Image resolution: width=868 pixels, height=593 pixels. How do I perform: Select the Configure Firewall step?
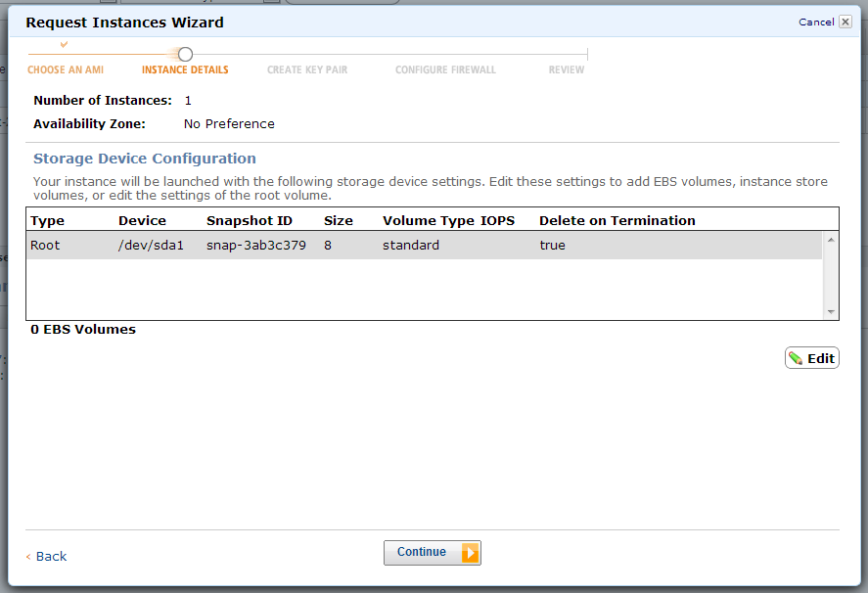pyautogui.click(x=445, y=69)
